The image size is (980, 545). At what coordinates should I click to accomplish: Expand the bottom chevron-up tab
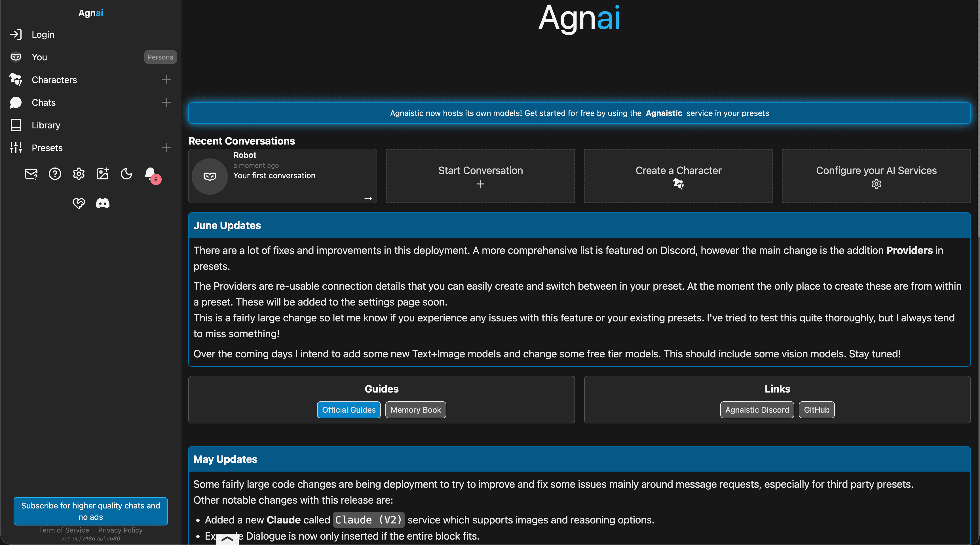click(x=227, y=539)
